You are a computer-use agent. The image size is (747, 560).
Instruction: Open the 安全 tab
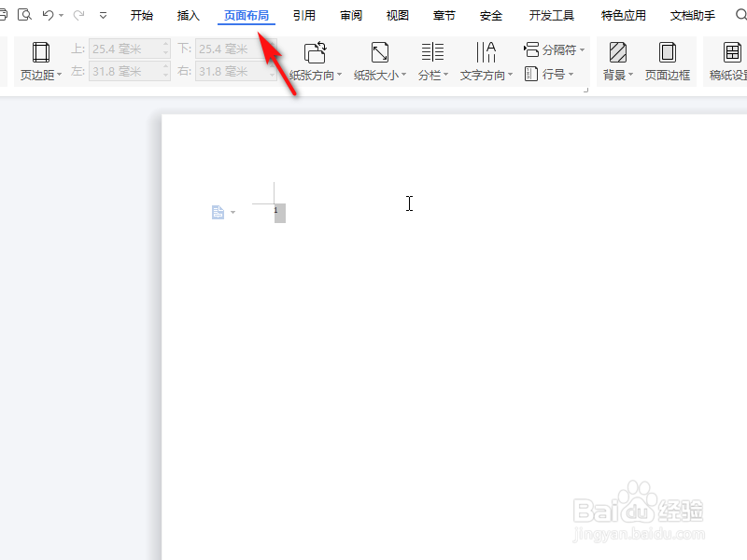(491, 16)
